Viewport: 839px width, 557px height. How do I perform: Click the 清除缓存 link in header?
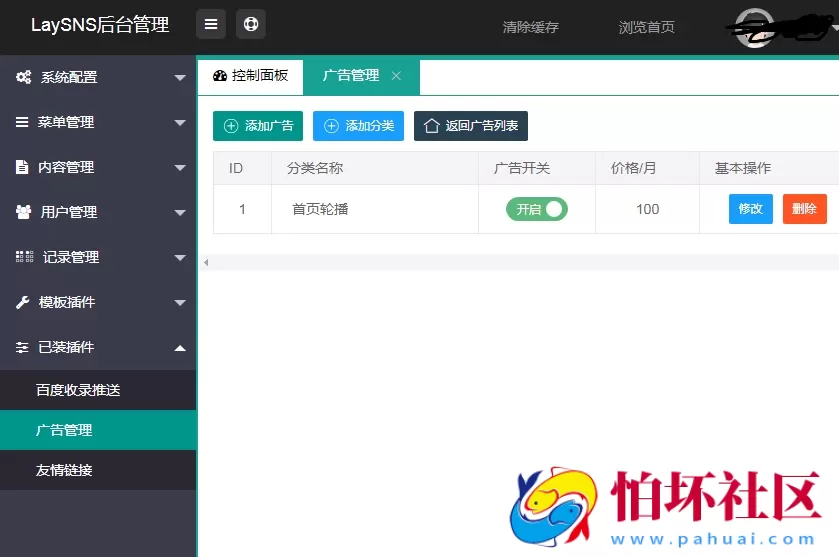tap(530, 27)
